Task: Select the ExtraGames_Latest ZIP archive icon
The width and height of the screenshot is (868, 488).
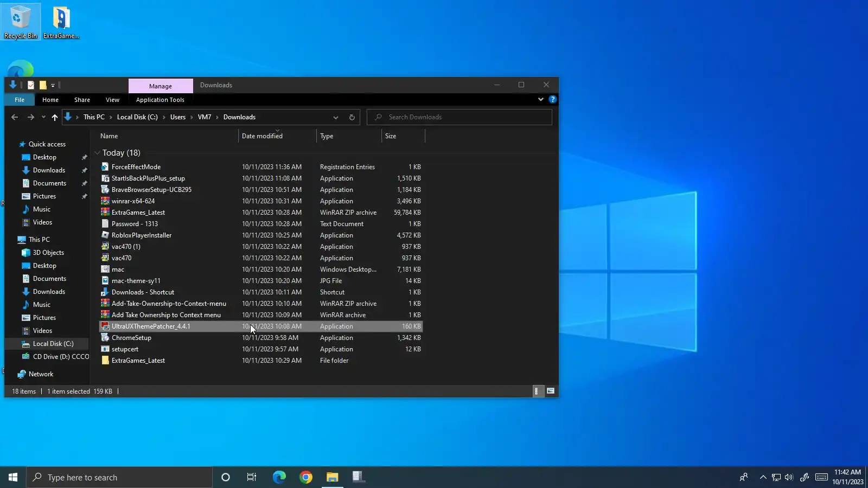Action: click(105, 213)
